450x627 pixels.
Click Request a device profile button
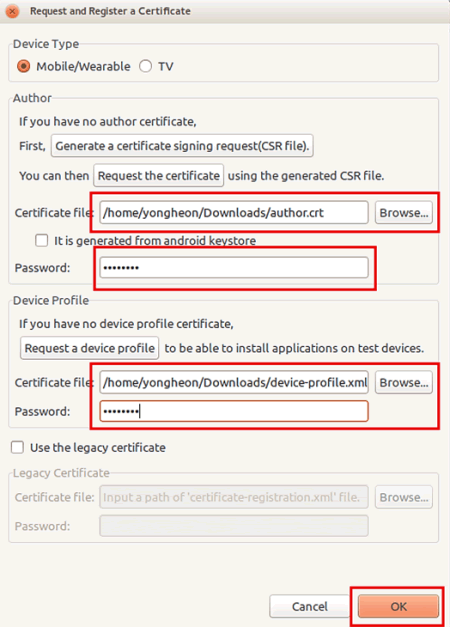(x=90, y=348)
